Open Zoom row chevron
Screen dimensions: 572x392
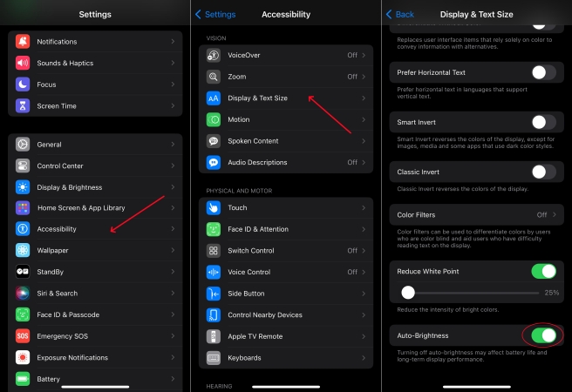(x=364, y=77)
